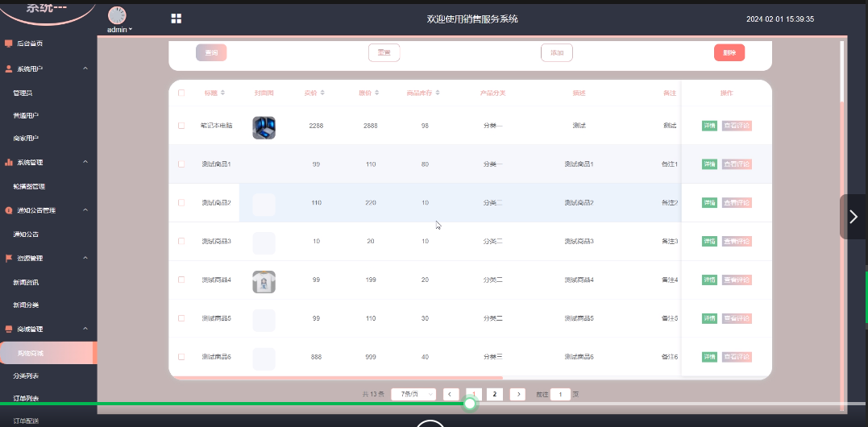Check the 测试商品5 row checkbox
This screenshot has height=427, width=868.
pos(181,318)
